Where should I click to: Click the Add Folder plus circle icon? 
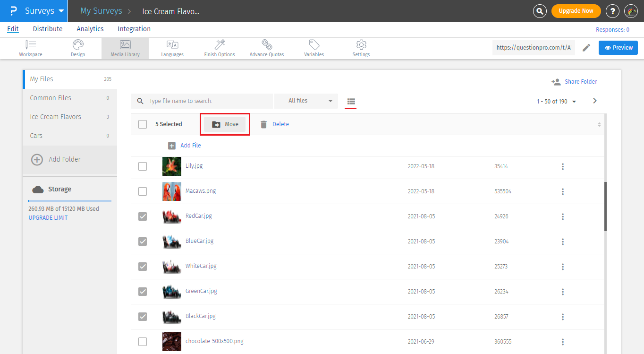pyautogui.click(x=37, y=159)
